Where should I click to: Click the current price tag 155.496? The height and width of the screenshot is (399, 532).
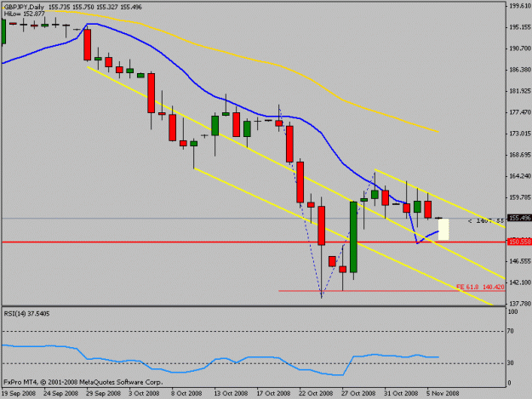click(x=519, y=218)
